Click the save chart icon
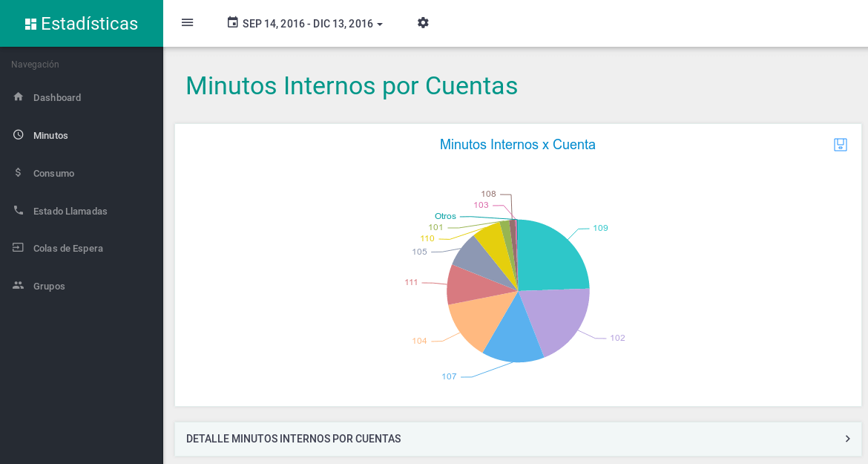The height and width of the screenshot is (464, 868). pyautogui.click(x=840, y=145)
